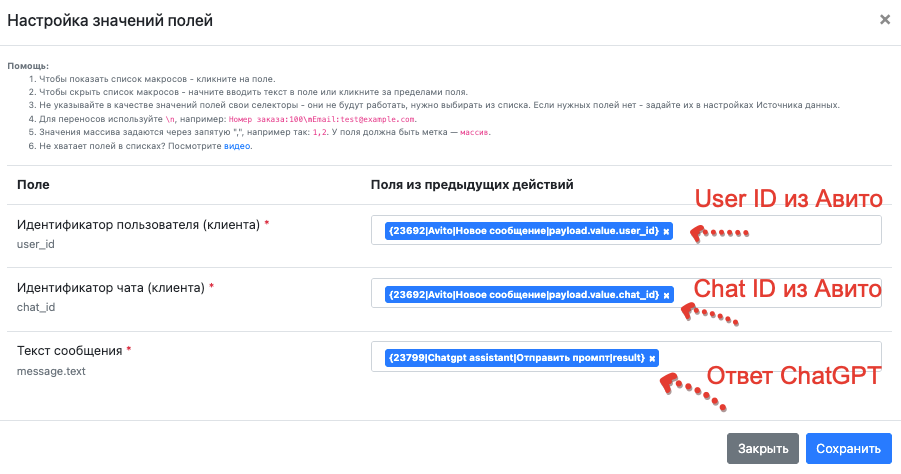Screen dimensions: 901x474
Task: Select the Avito user_id macro tag
Action: click(523, 231)
